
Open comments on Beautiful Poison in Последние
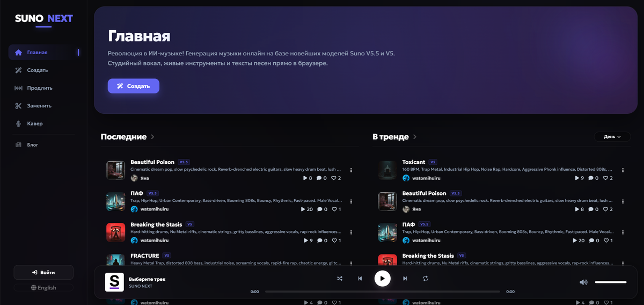coord(319,178)
